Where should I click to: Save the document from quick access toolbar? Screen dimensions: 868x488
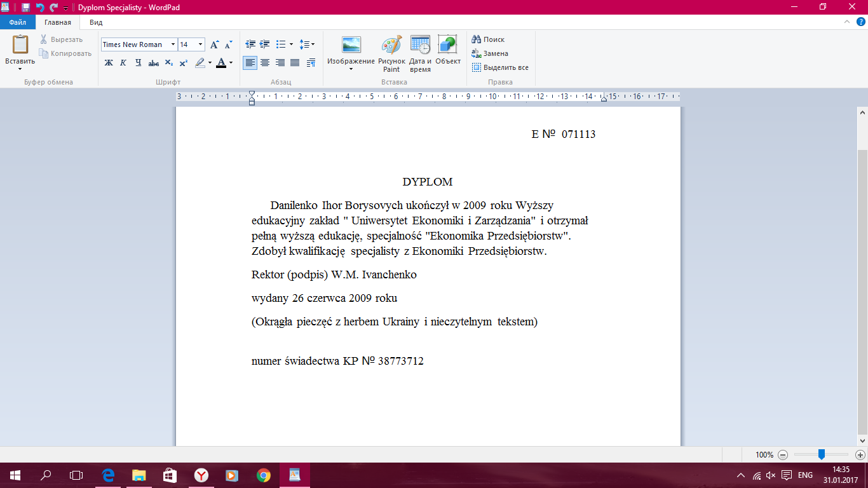(25, 8)
